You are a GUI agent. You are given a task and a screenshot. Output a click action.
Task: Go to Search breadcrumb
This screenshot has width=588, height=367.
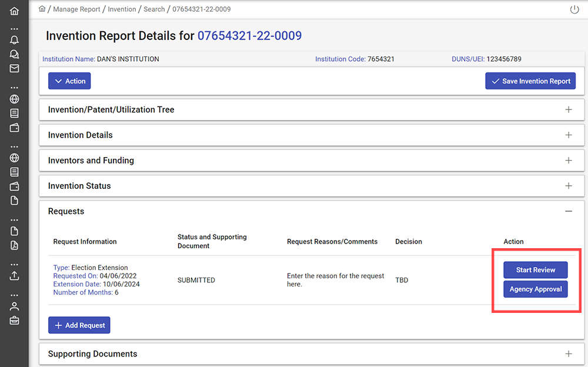click(154, 9)
